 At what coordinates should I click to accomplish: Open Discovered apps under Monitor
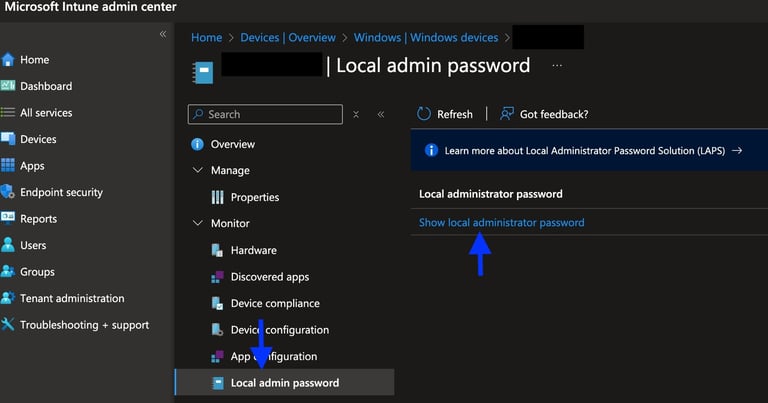pyautogui.click(x=270, y=277)
